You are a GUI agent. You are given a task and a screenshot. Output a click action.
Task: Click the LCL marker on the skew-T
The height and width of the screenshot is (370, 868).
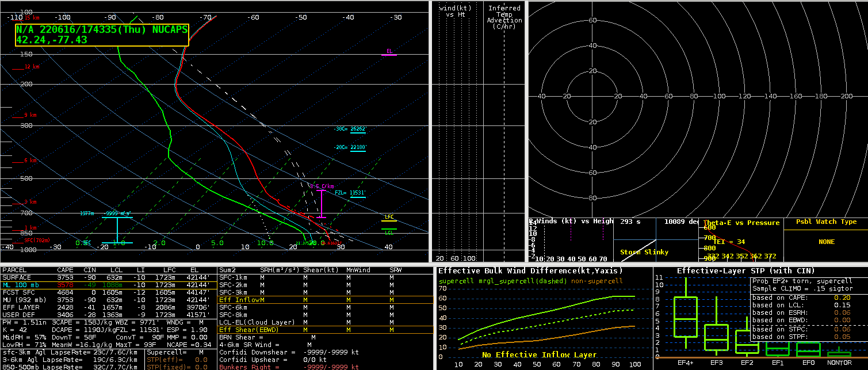[389, 232]
